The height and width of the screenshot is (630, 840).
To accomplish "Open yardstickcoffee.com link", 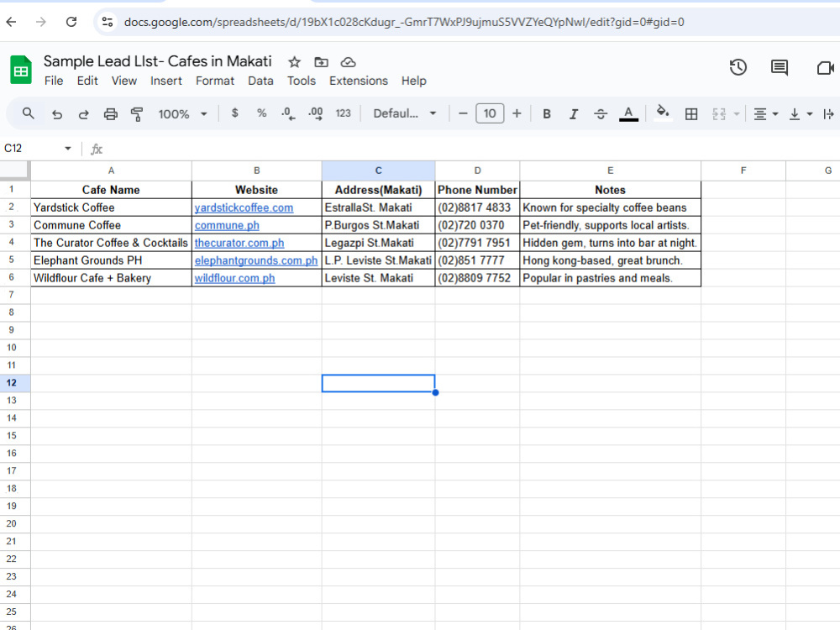I will click(244, 207).
